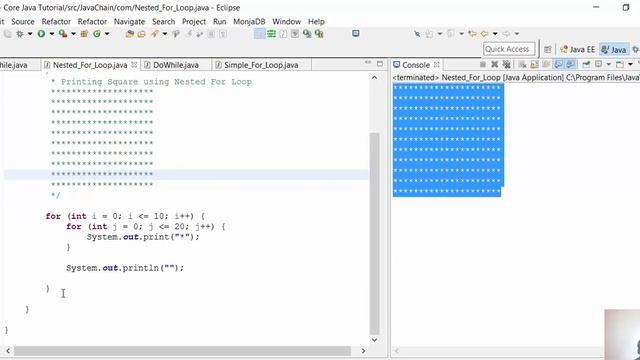
Task: Switch to the Simple_For_Loop.java editor tab
Action: click(261, 65)
